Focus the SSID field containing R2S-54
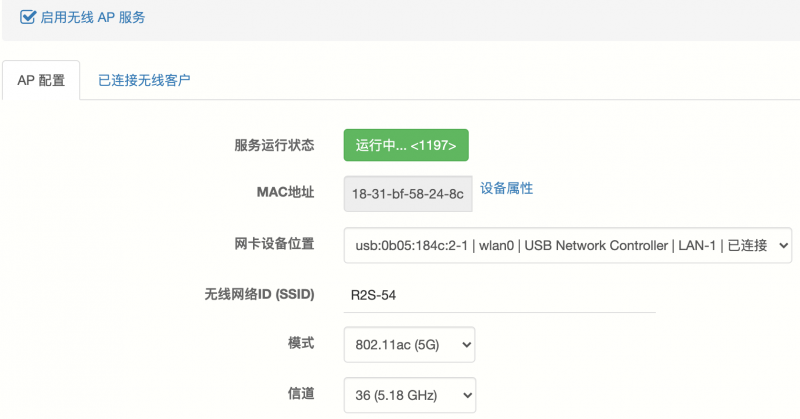This screenshot has height=419, width=800. pyautogui.click(x=499, y=295)
